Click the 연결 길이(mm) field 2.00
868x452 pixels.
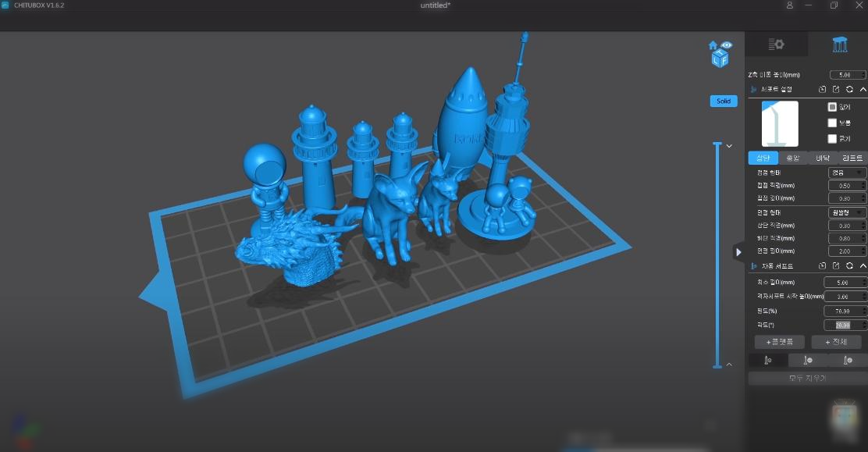847,251
